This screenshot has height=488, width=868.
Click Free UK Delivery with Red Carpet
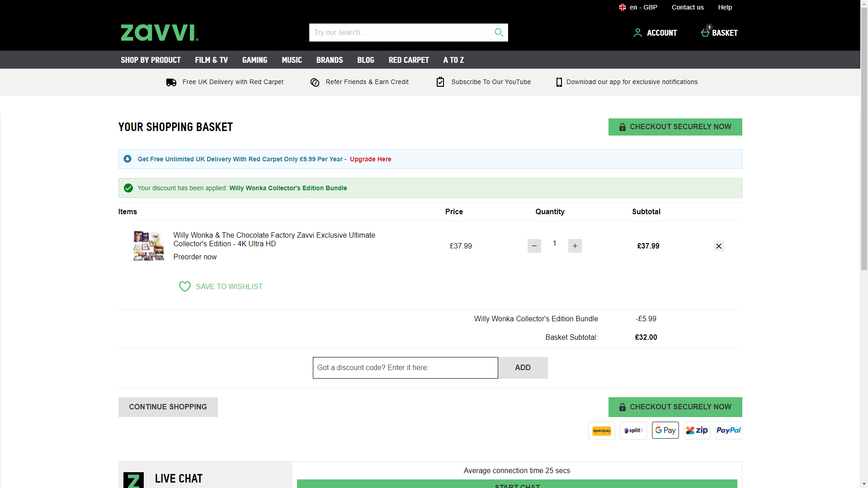pyautogui.click(x=233, y=82)
